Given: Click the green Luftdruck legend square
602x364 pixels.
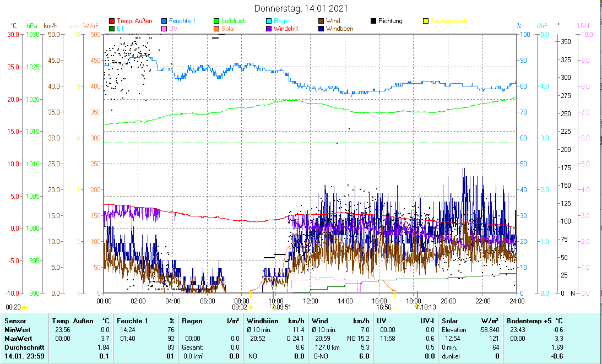Looking at the screenshot, I should pyautogui.click(x=216, y=21).
